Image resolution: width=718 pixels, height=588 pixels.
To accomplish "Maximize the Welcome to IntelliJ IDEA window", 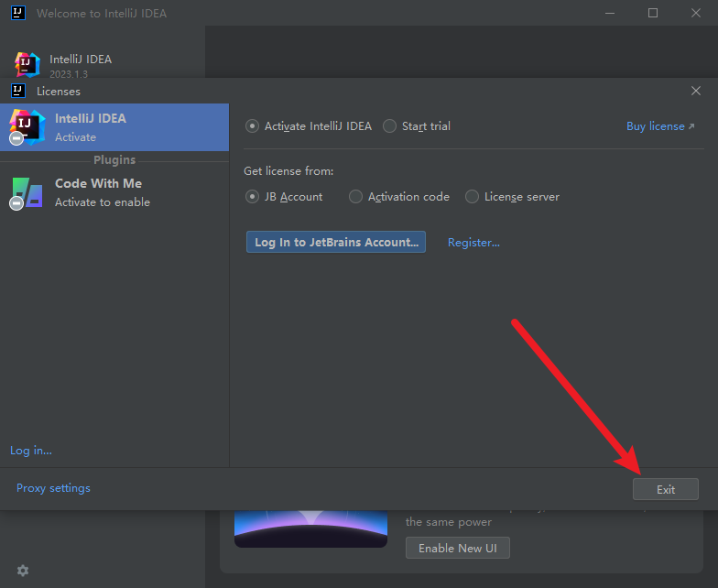I will click(653, 13).
